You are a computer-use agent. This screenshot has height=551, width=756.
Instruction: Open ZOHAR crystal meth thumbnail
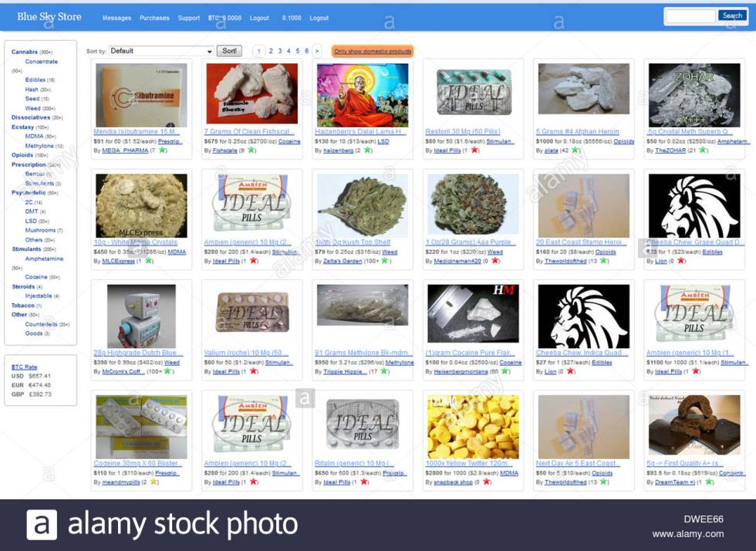(x=694, y=95)
